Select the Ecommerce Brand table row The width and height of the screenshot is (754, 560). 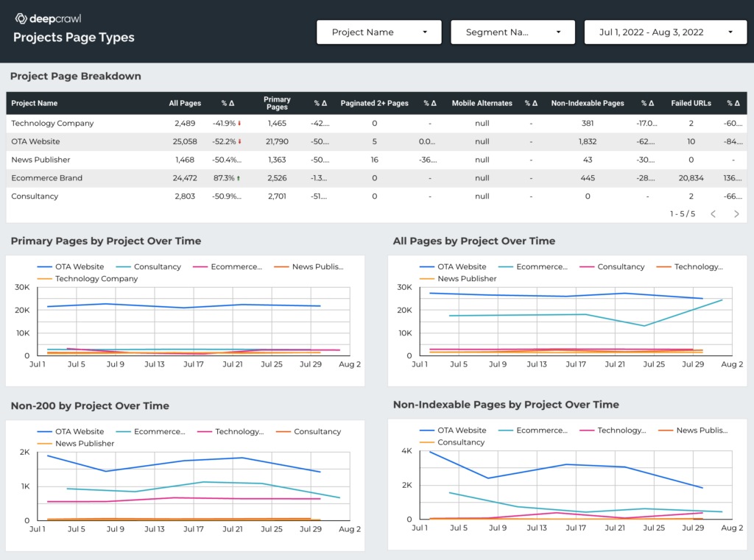point(47,178)
